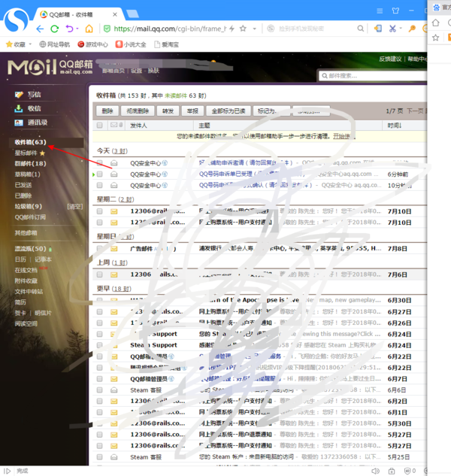Click the home icon in the right window
451x476 pixels.
click(435, 23)
